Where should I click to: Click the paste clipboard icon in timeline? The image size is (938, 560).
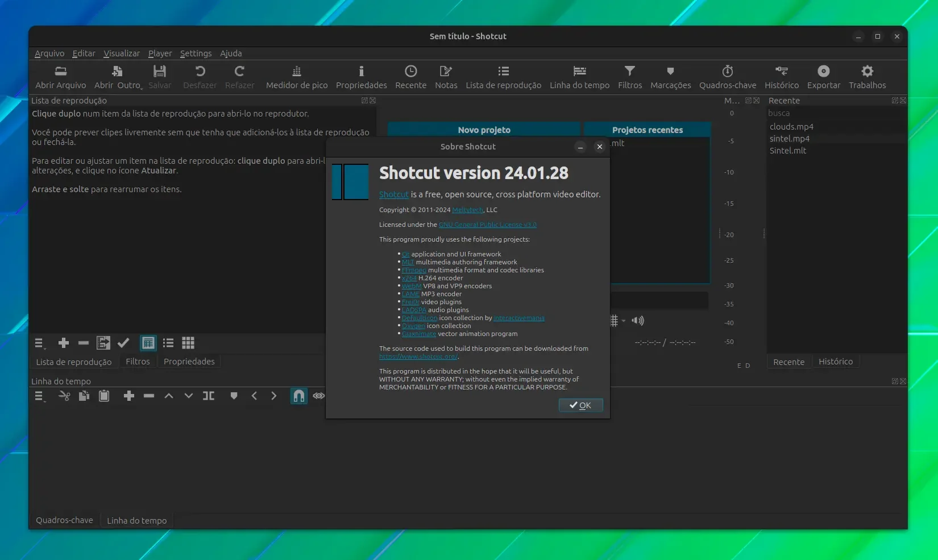(x=104, y=396)
